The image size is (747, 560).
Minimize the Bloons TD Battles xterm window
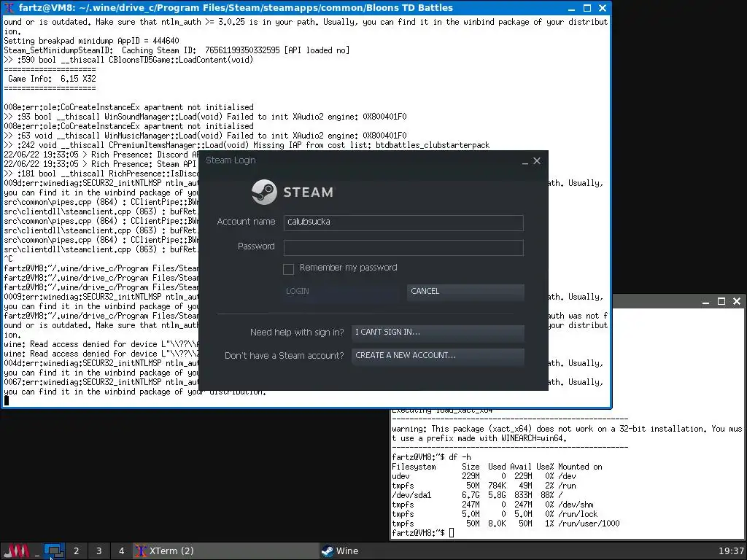pyautogui.click(x=572, y=8)
